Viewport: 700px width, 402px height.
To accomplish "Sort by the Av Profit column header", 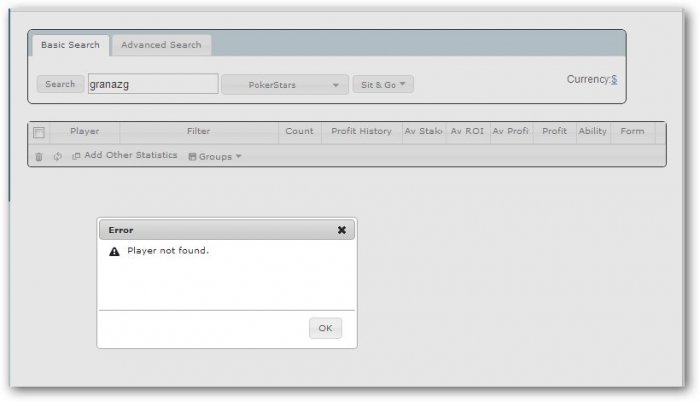I will click(x=512, y=132).
